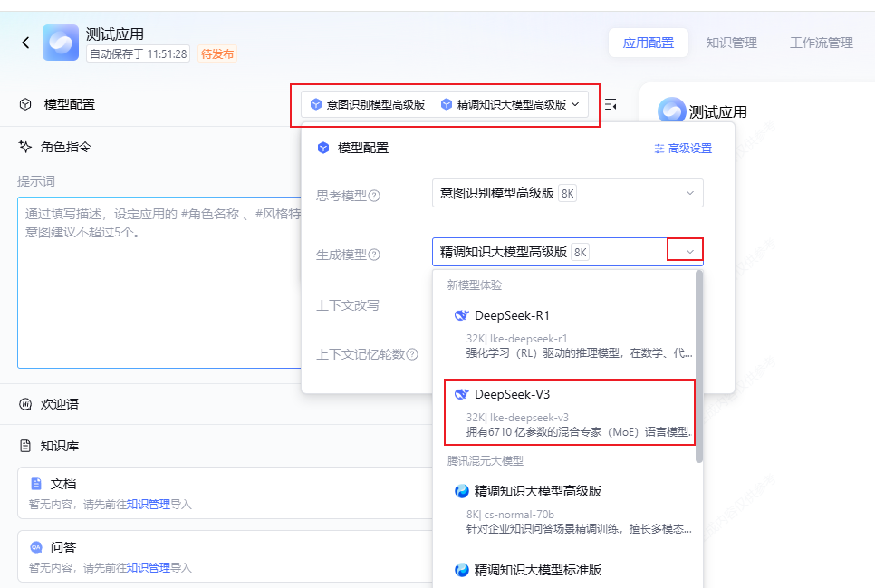
Task: Click the help icon next to 生成模型
Action: click(x=374, y=255)
